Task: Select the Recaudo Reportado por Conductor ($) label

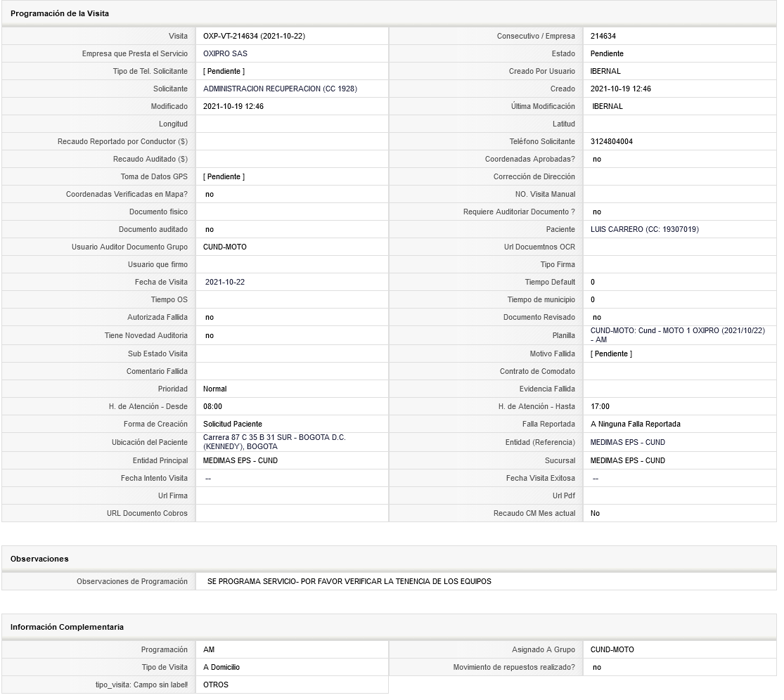Action: (x=122, y=141)
